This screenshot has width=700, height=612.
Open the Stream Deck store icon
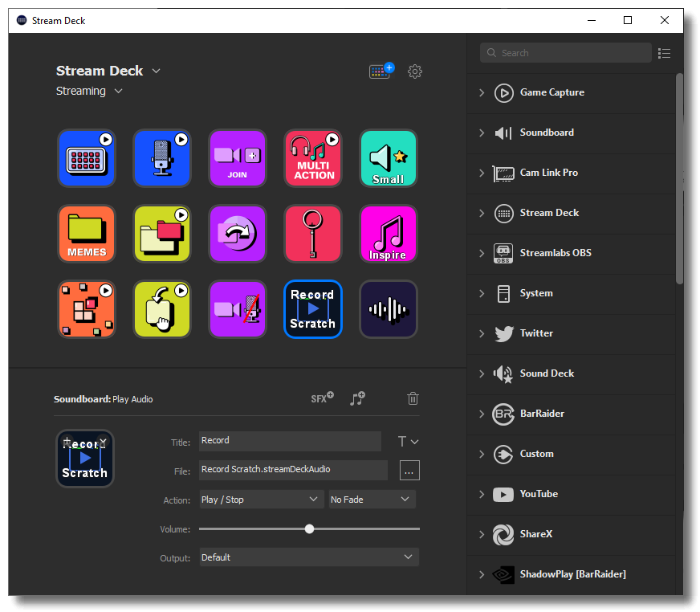click(x=381, y=71)
